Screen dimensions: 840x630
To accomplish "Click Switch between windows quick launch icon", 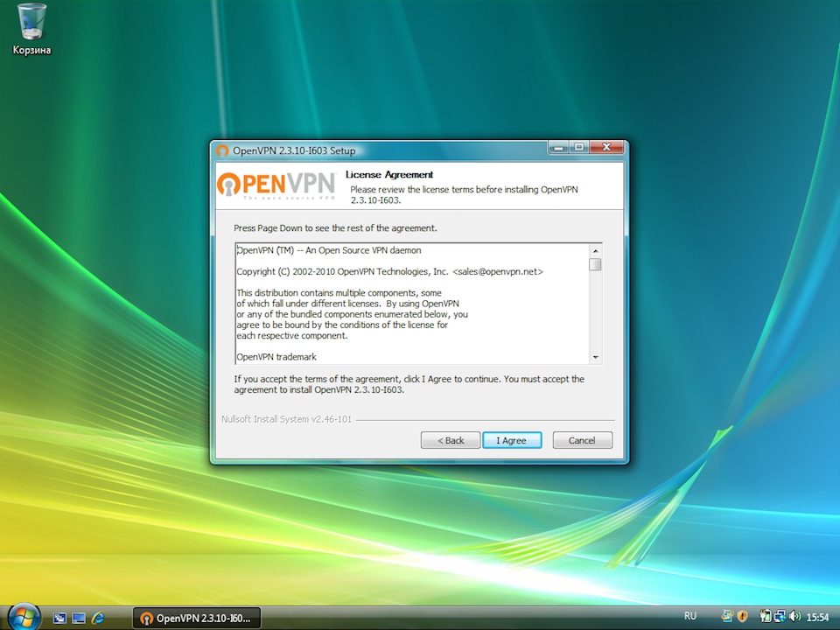I will point(59,619).
